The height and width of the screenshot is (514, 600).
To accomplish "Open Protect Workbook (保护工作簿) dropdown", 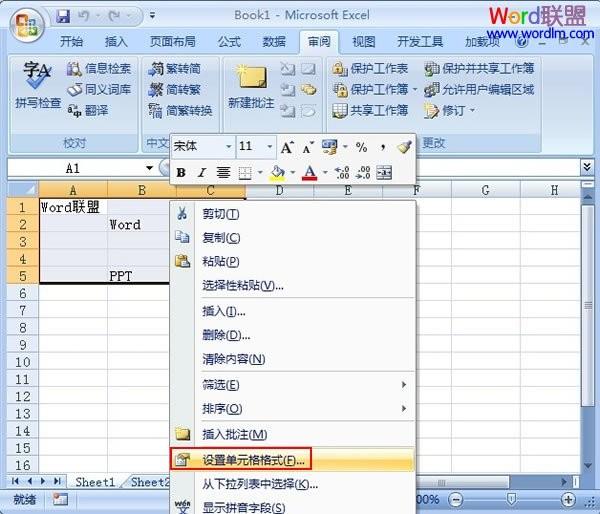I will (x=415, y=90).
